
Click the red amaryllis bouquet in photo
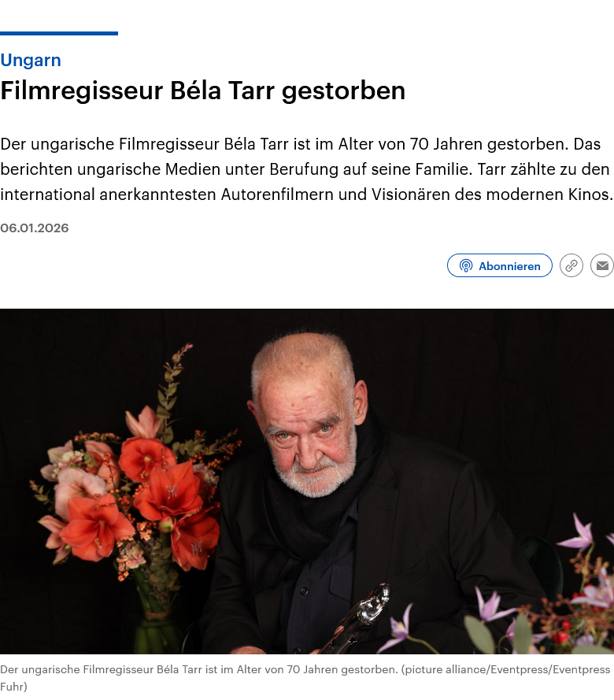pyautogui.click(x=134, y=495)
